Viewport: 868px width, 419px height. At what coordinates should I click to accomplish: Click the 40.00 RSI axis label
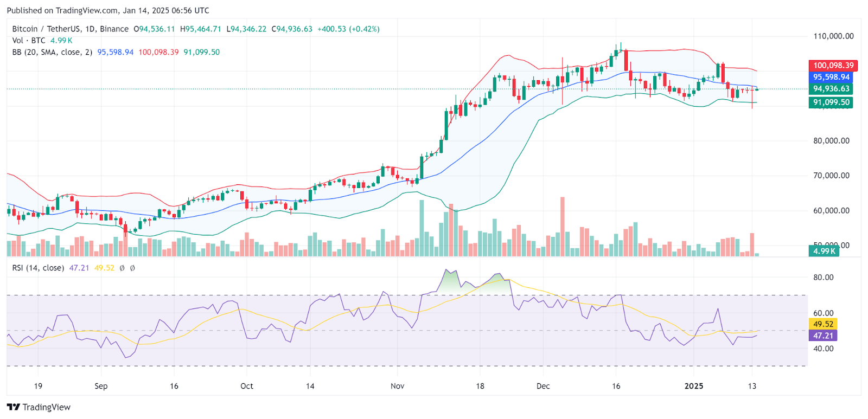click(x=823, y=349)
